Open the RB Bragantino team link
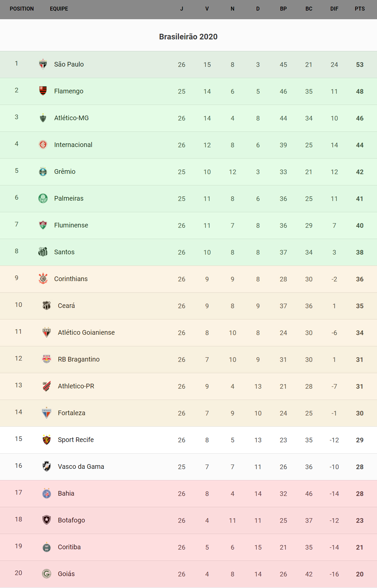The image size is (377, 588). pyautogui.click(x=79, y=359)
